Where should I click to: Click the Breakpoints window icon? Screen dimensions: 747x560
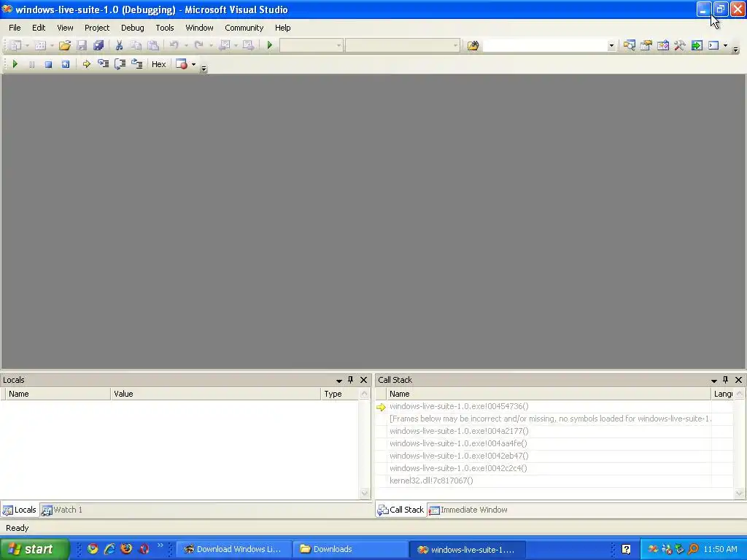182,64
